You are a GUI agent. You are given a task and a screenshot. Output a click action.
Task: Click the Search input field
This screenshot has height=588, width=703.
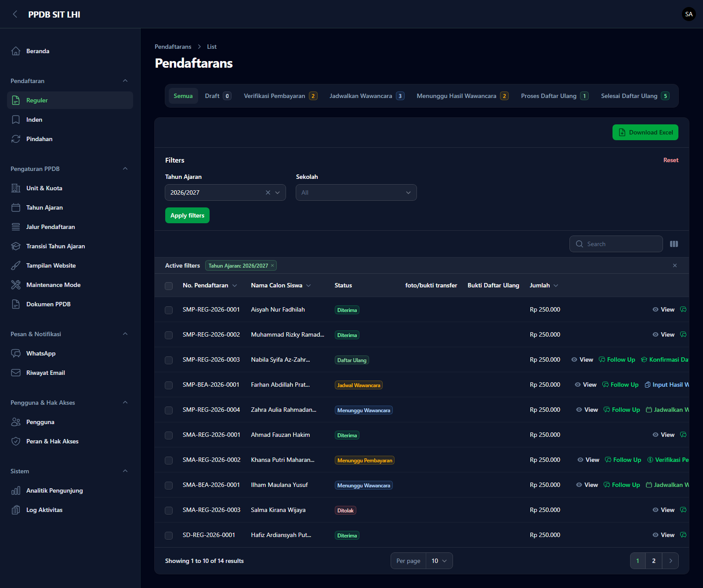[616, 244]
